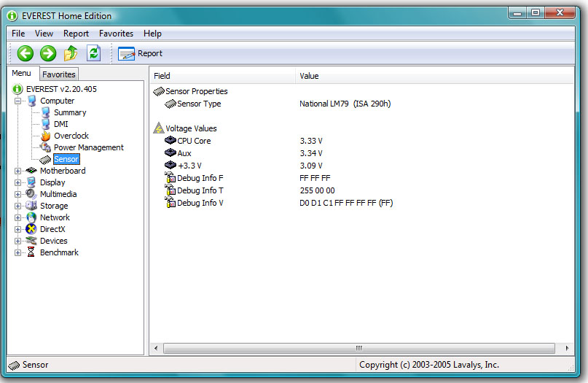The height and width of the screenshot is (383, 588).
Task: Click the Computer node icon
Action: (x=32, y=101)
